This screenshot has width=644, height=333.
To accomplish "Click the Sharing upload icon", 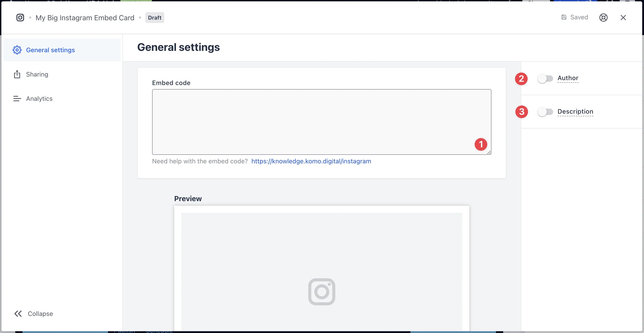I will click(x=17, y=74).
